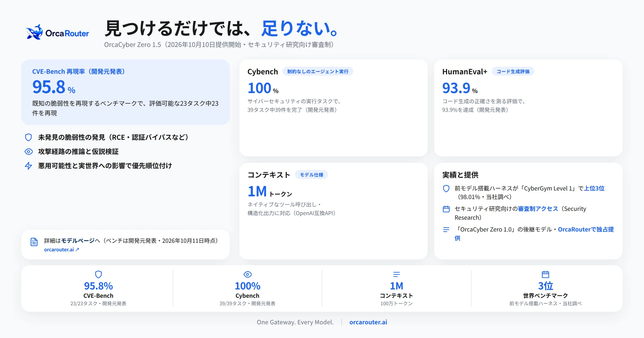The image size is (644, 338).
Task: Click the shield icon beside CyberGym Level 1 line
Action: tap(446, 189)
